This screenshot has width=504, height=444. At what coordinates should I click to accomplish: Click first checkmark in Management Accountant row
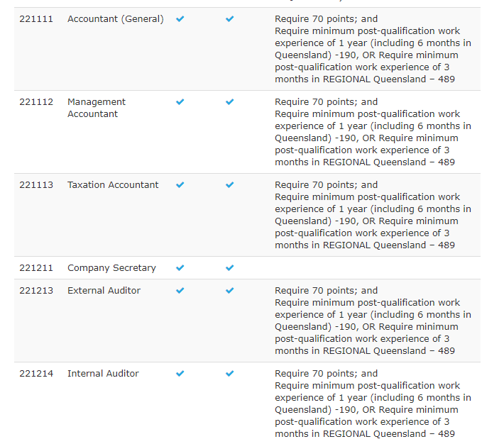click(x=180, y=102)
